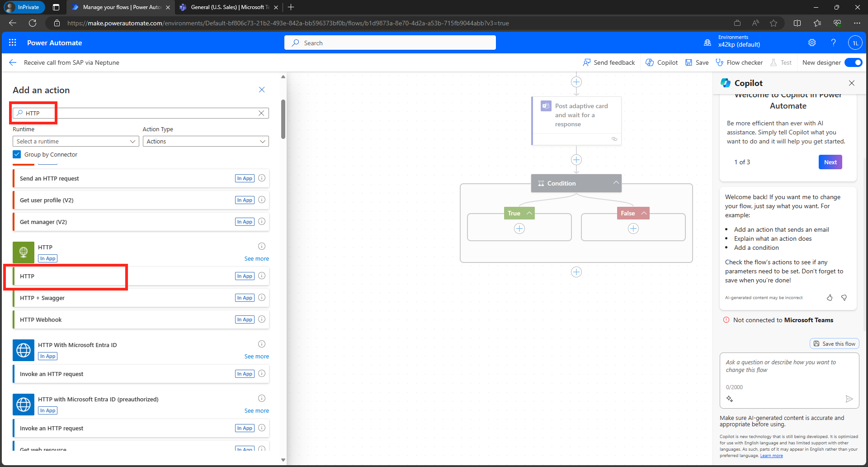The height and width of the screenshot is (467, 868).
Task: Save the flow from the command bar
Action: point(697,62)
